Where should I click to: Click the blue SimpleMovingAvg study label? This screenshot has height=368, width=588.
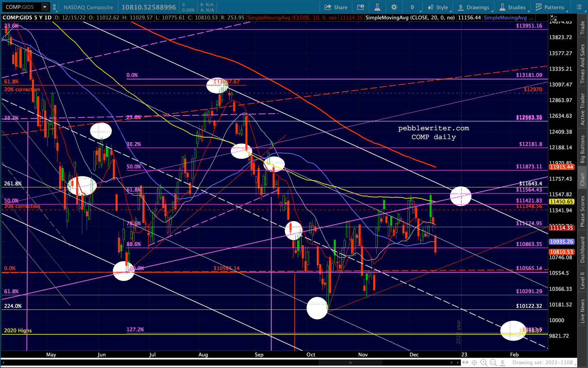pyautogui.click(x=508, y=18)
